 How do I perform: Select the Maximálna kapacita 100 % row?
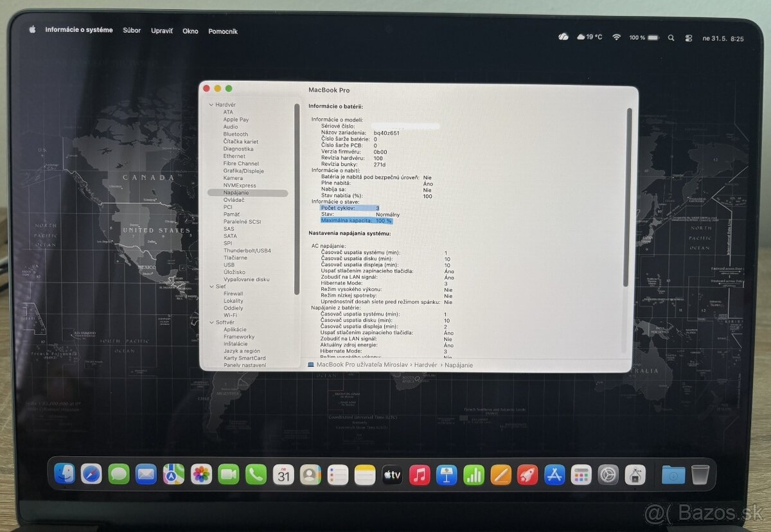point(357,220)
